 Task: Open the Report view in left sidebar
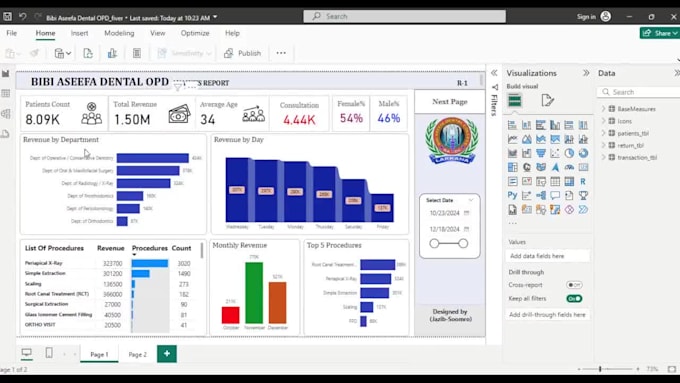coord(6,73)
